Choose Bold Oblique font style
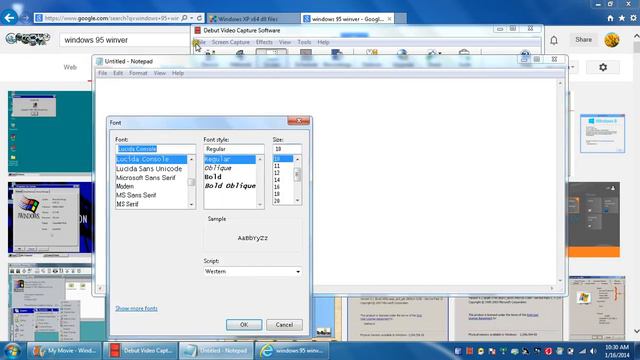Screen dimensions: 640x360 pos(230,186)
